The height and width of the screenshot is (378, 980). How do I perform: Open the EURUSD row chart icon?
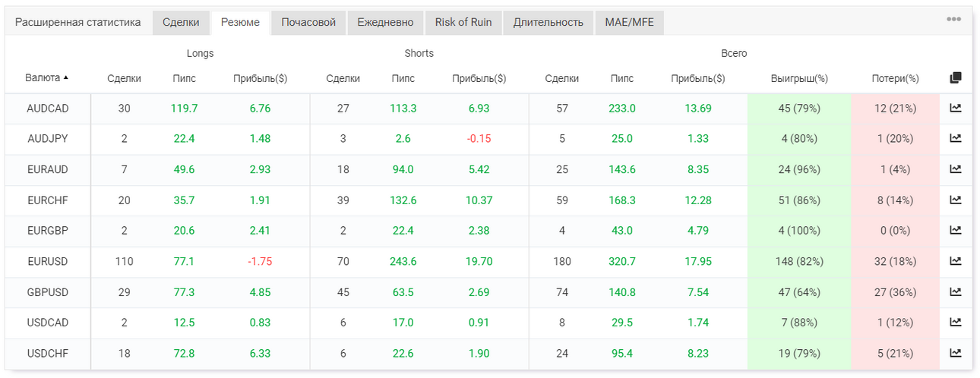[x=955, y=261]
